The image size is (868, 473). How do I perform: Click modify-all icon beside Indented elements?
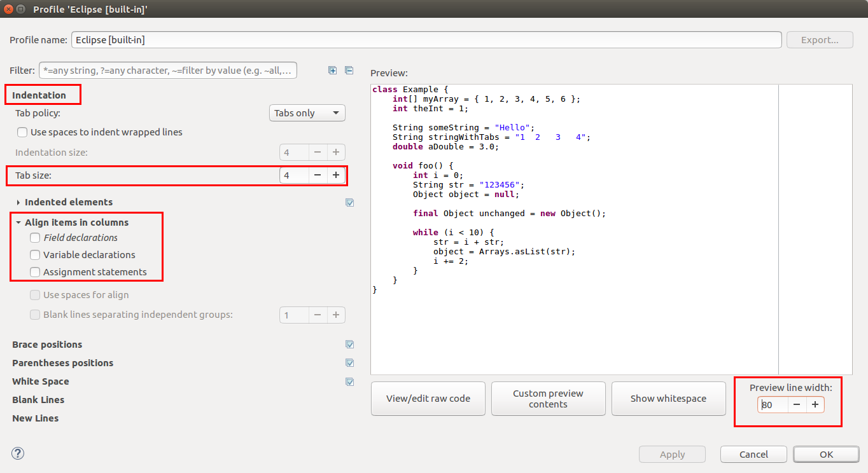coord(349,202)
